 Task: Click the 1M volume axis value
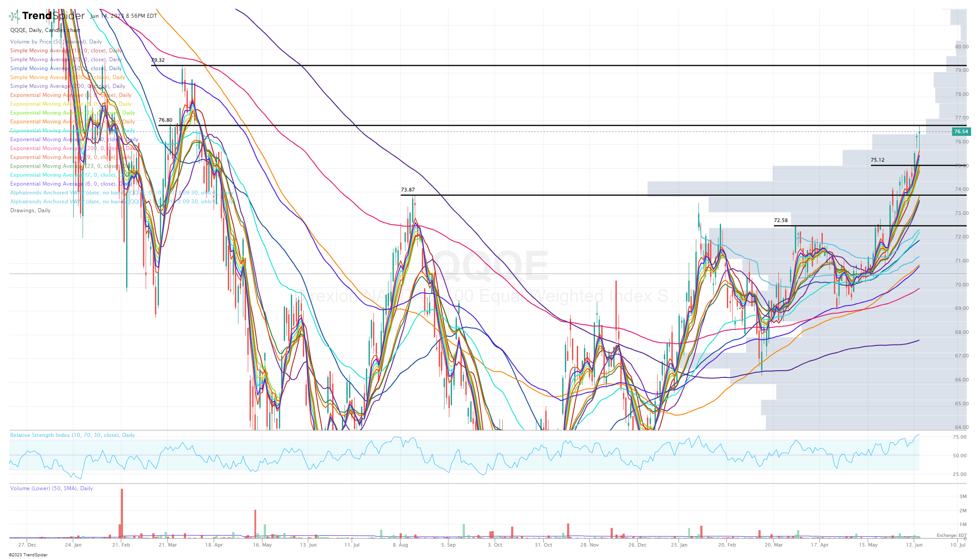coord(963,525)
